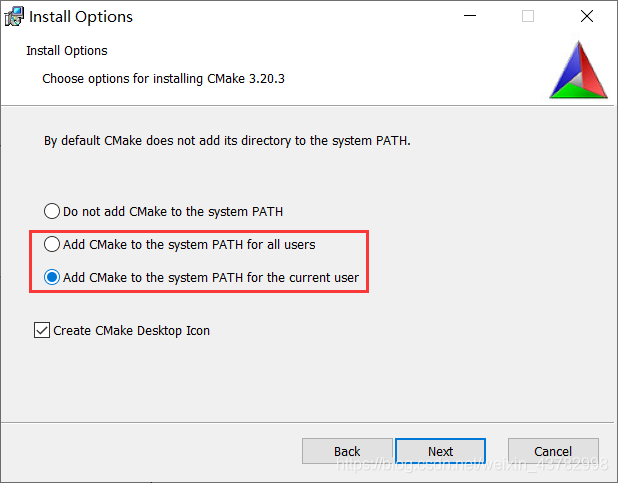
Task: Click the bold "Install Options" header label
Action: tap(67, 51)
